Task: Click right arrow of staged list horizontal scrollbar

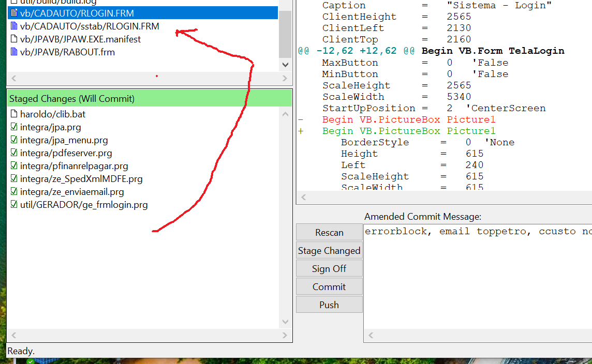Action: tap(285, 336)
